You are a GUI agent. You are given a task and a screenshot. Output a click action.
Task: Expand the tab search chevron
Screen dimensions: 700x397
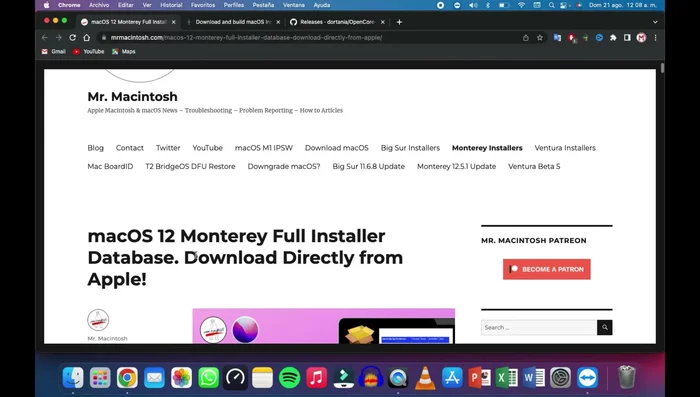point(655,22)
